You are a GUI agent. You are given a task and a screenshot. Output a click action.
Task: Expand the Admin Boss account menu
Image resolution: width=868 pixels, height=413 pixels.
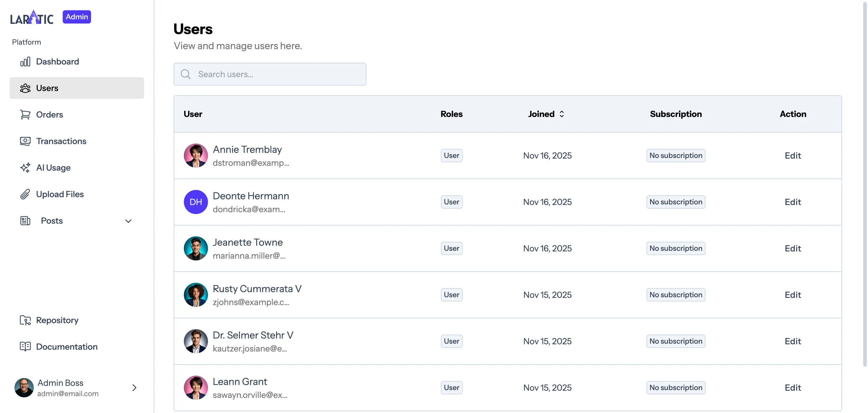(x=134, y=388)
